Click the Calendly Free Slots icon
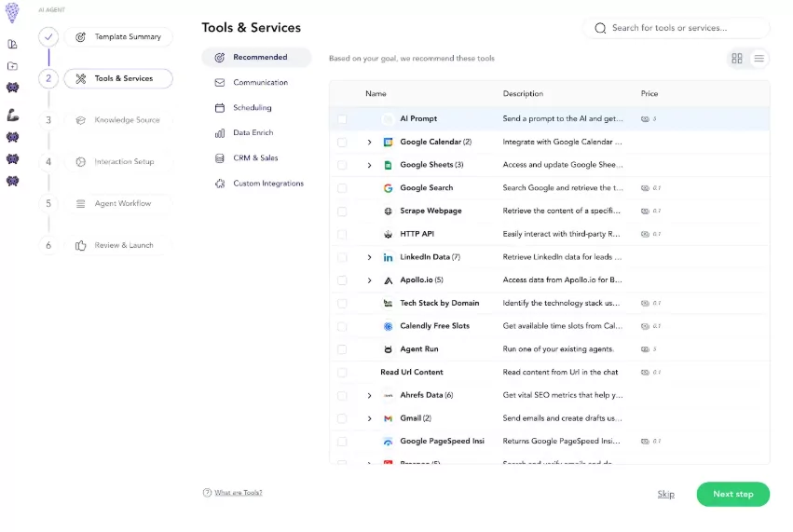The image size is (793, 532). coord(389,326)
